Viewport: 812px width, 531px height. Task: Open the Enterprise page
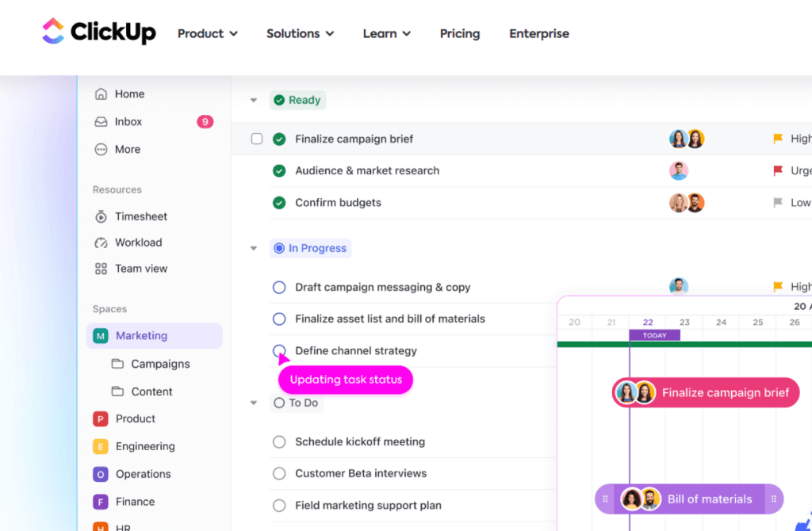539,33
